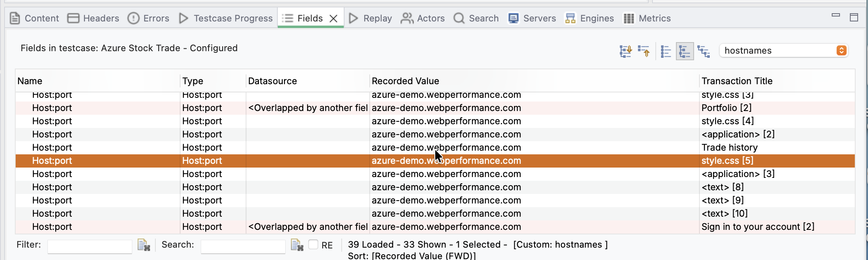Screen dimensions: 868x260
Task: Select the row titled Portfolio [2]
Action: [435, 108]
